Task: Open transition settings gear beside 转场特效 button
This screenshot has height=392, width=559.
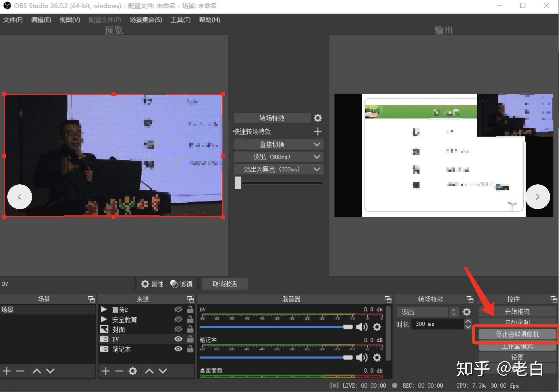Action: point(318,118)
